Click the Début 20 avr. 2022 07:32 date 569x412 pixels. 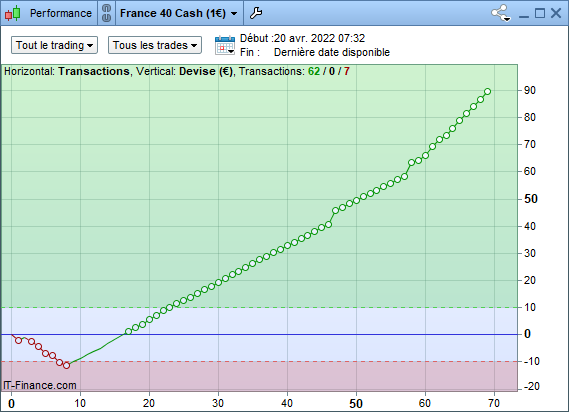click(x=319, y=38)
